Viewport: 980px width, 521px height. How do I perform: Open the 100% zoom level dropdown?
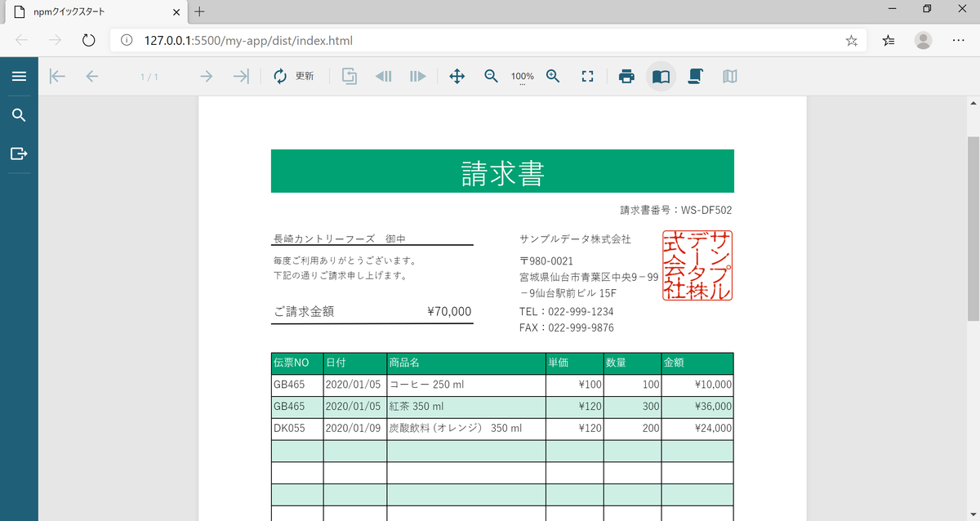[523, 77]
